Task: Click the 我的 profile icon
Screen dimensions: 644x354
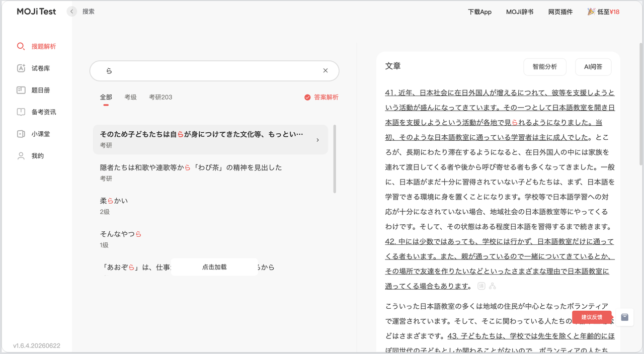Action: point(21,156)
